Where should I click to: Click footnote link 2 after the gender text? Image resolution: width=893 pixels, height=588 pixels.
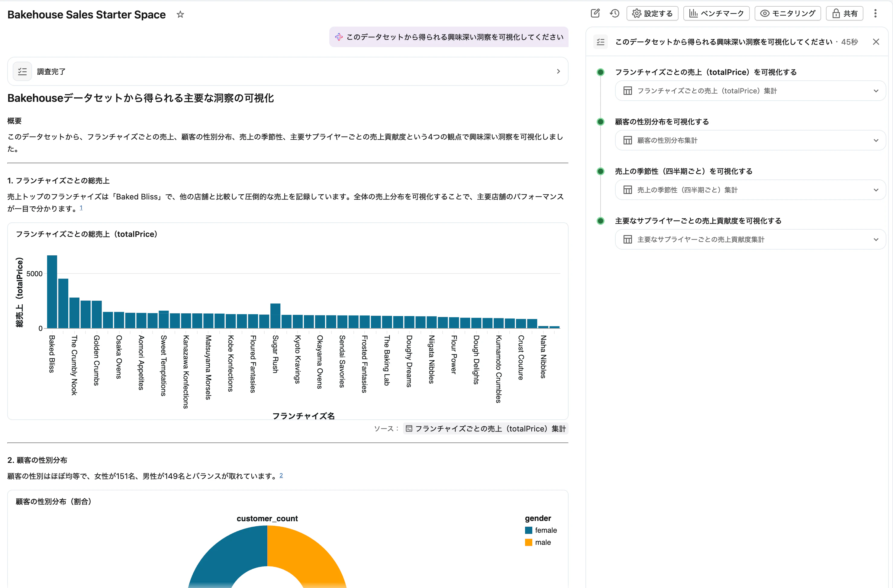tap(282, 475)
